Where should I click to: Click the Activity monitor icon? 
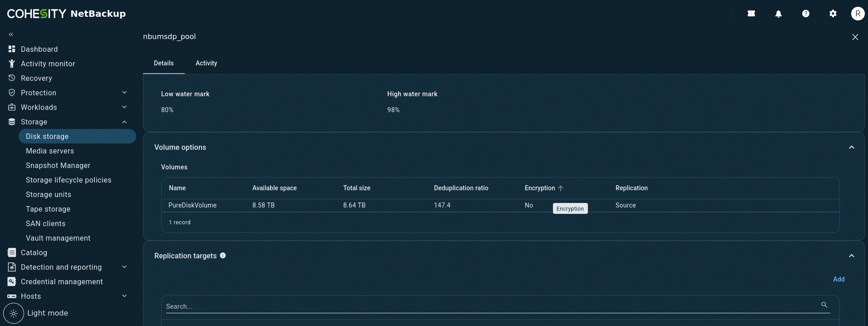pyautogui.click(x=12, y=64)
